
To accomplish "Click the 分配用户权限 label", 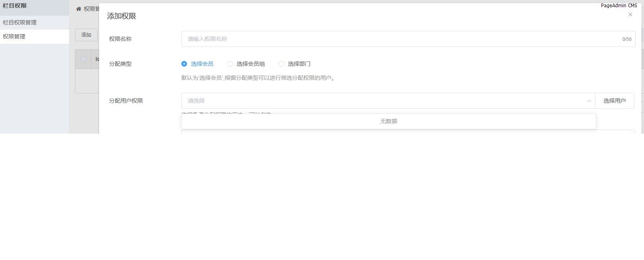I will [x=126, y=101].
